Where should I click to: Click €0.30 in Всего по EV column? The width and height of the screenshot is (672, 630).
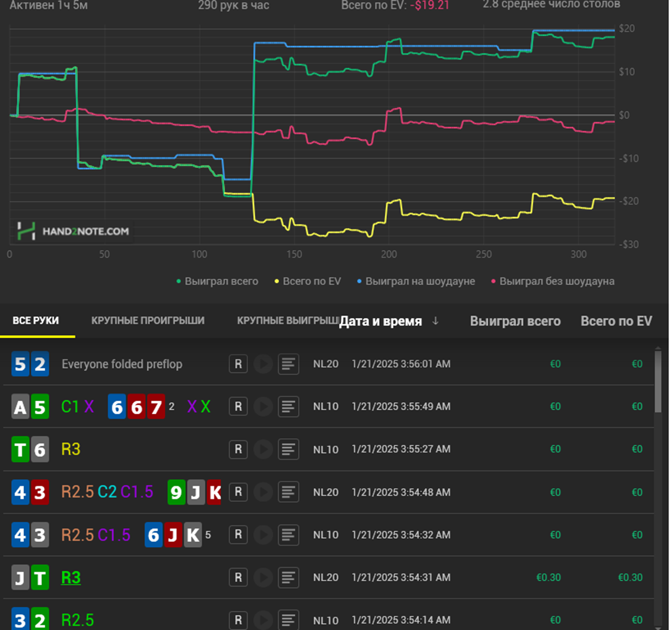[x=630, y=577]
